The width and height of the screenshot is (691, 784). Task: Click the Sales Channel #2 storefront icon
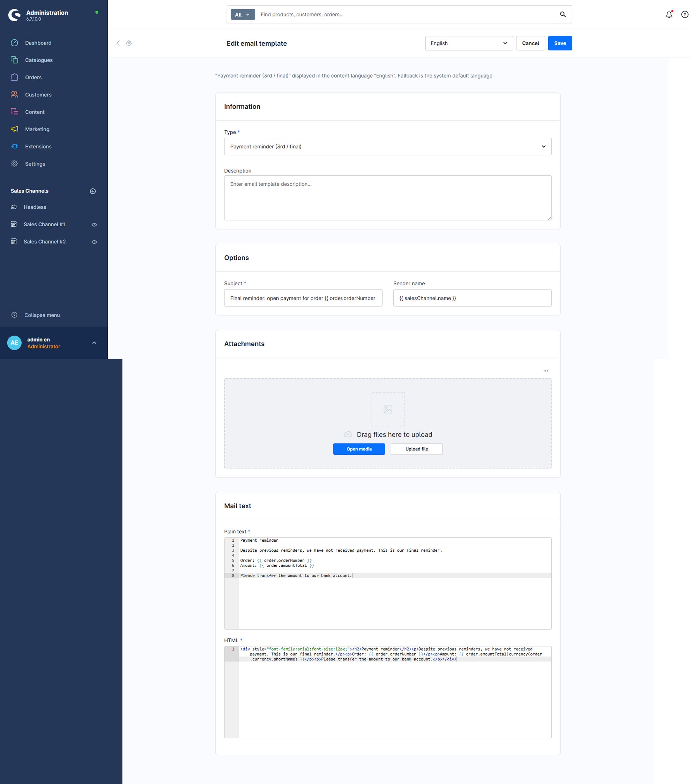14,241
